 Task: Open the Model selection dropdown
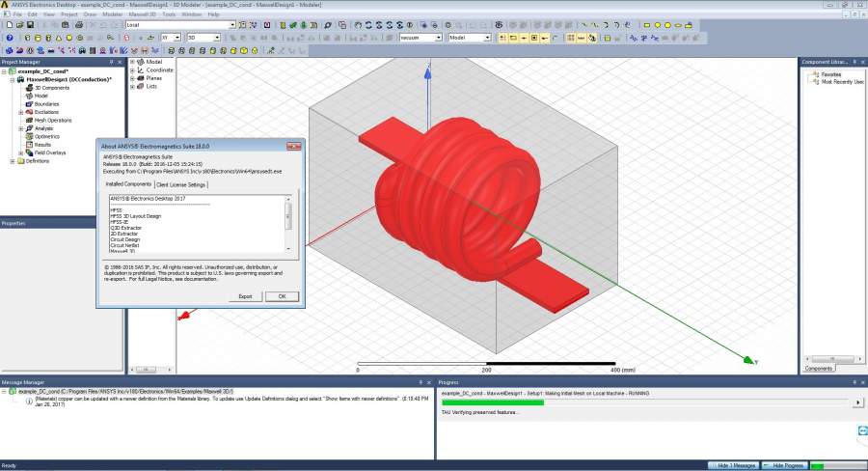(487, 38)
